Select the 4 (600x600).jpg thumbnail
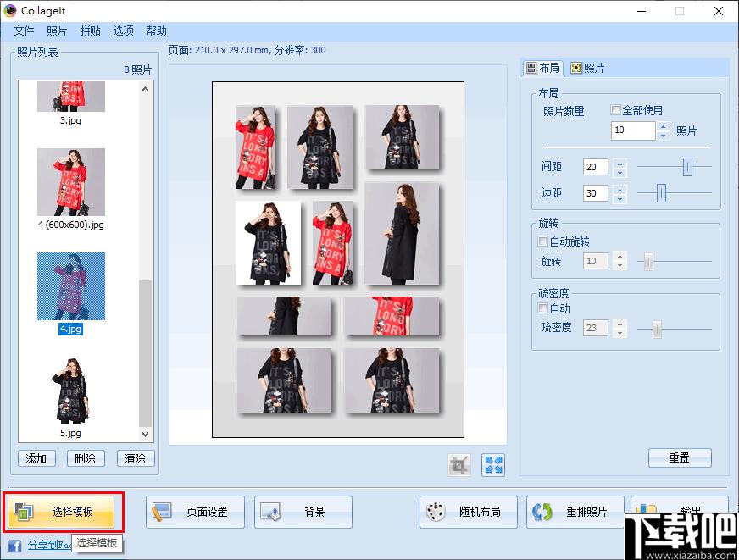Screen dimensions: 739x560 point(71,182)
